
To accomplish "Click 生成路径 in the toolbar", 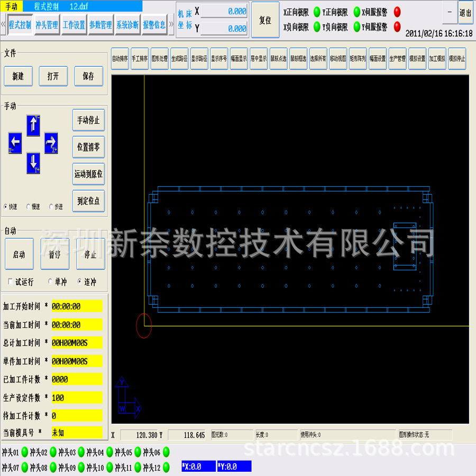I will click(179, 59).
